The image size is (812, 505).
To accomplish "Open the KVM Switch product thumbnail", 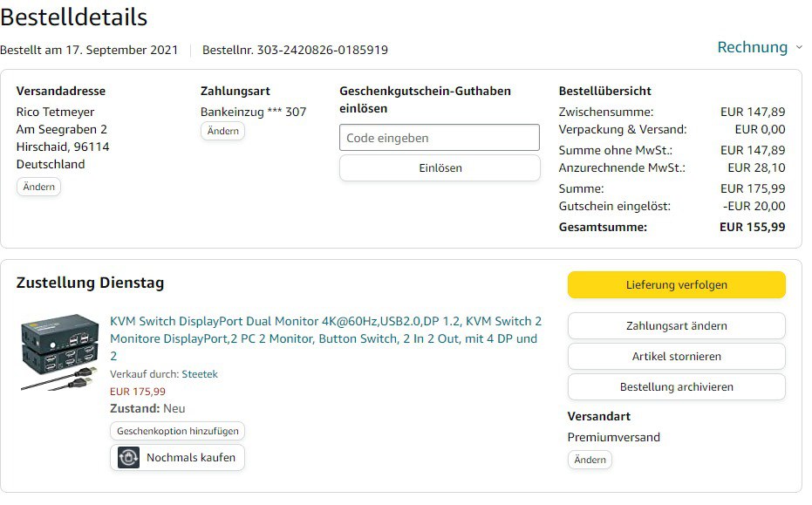I will point(60,352).
